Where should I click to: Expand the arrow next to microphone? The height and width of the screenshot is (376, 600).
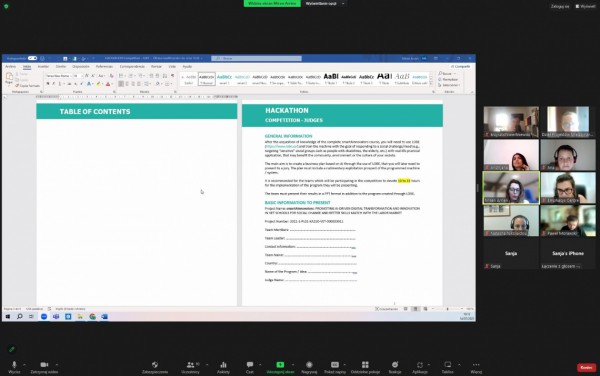(24, 365)
